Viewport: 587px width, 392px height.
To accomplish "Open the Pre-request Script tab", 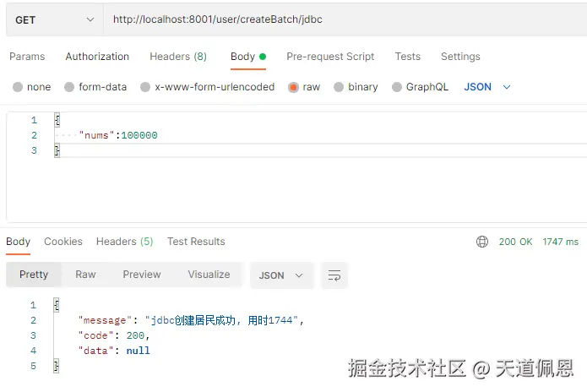I will (x=330, y=57).
